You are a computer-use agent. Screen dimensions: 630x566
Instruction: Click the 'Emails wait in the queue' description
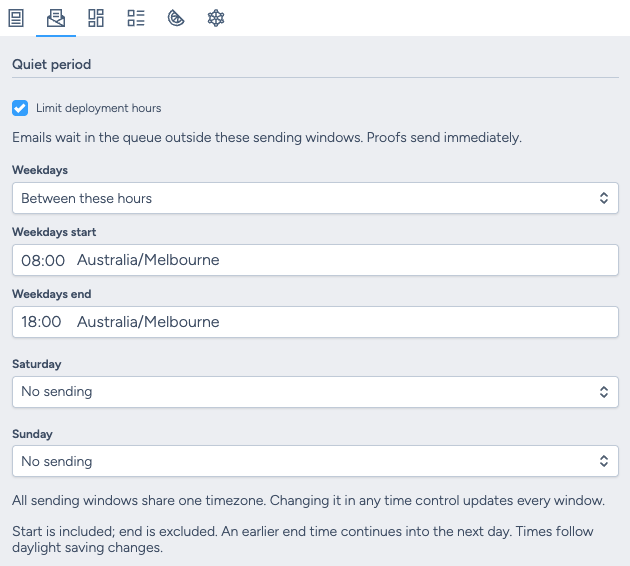pyautogui.click(x=267, y=137)
